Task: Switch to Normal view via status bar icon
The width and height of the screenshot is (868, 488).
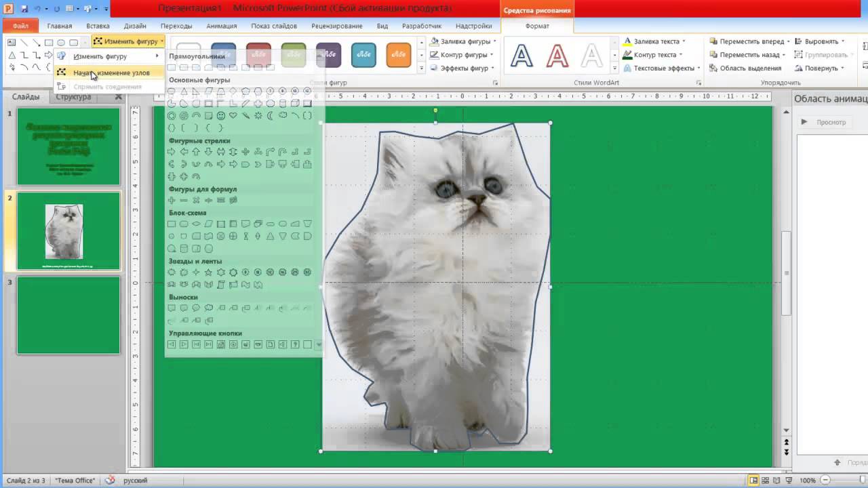Action: click(753, 481)
